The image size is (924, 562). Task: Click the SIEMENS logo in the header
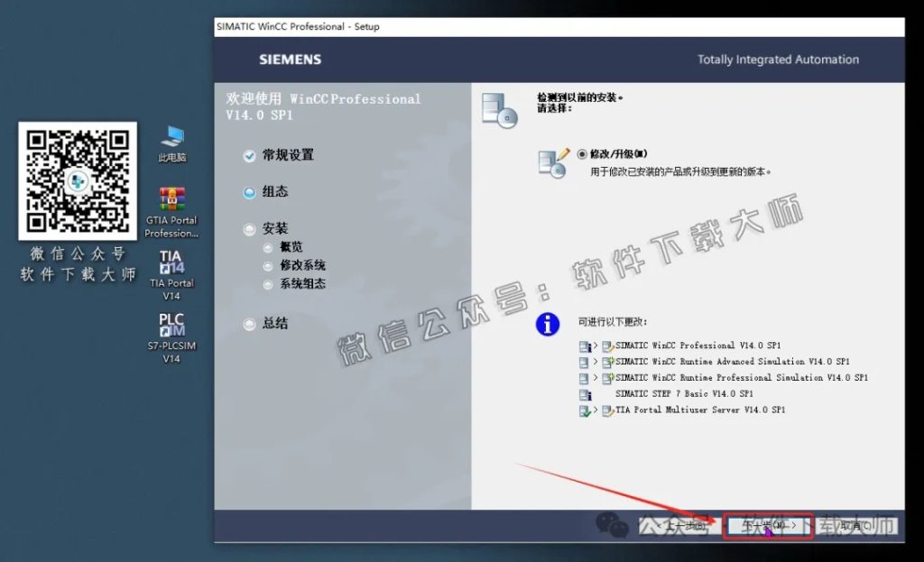(289, 59)
